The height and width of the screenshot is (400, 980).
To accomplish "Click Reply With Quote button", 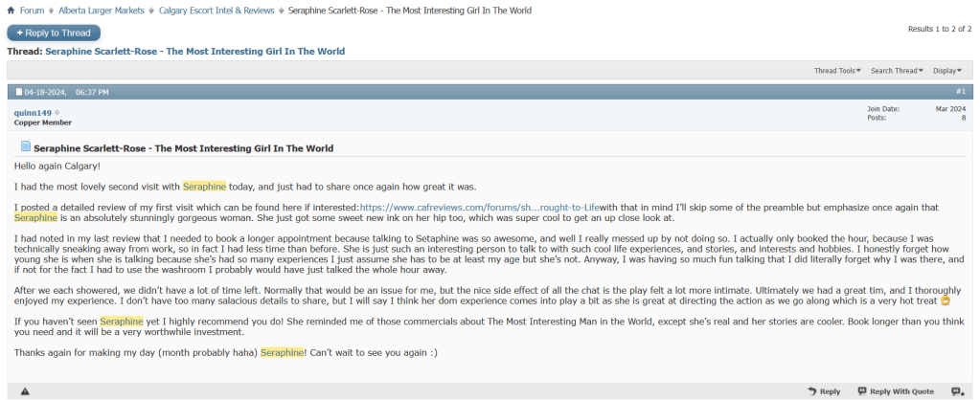I will coord(896,391).
